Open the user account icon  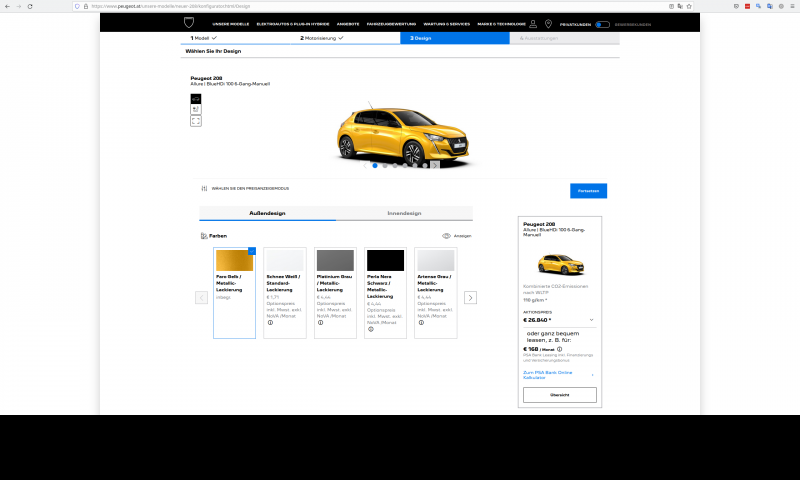tap(533, 24)
